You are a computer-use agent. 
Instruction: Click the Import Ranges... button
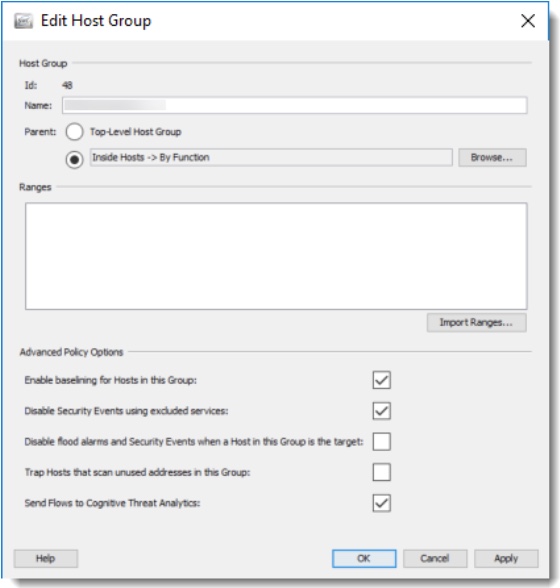[x=476, y=322]
